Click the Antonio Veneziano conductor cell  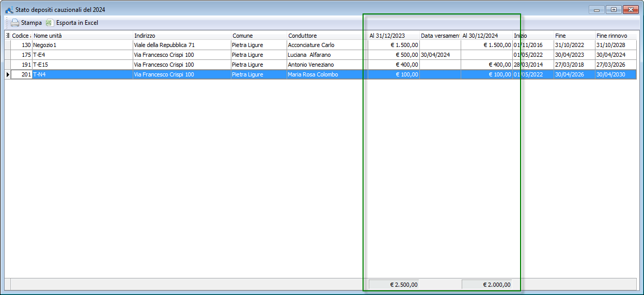point(326,65)
